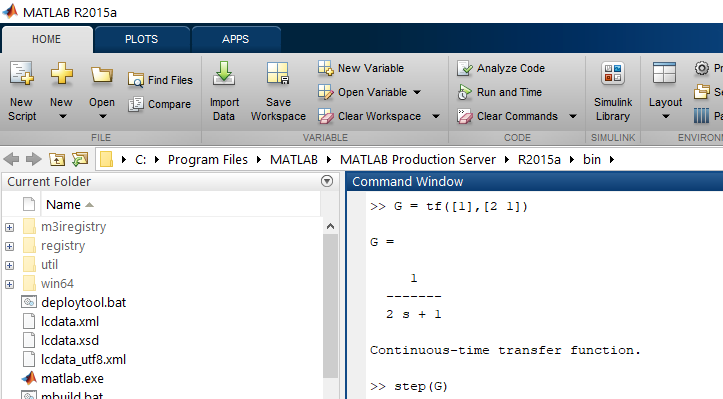Switch to the PLOTS tab
This screenshot has height=399, width=723.
[142, 39]
